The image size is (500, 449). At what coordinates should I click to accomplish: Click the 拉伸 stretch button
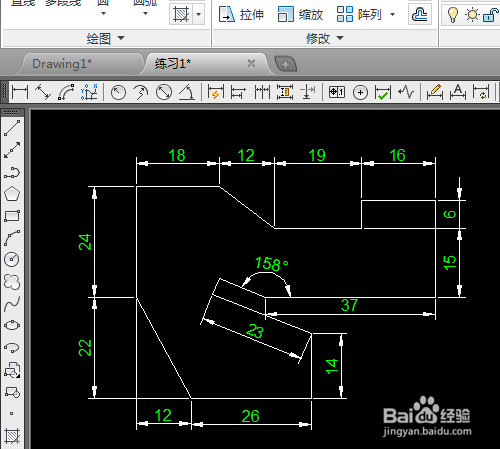coord(241,15)
